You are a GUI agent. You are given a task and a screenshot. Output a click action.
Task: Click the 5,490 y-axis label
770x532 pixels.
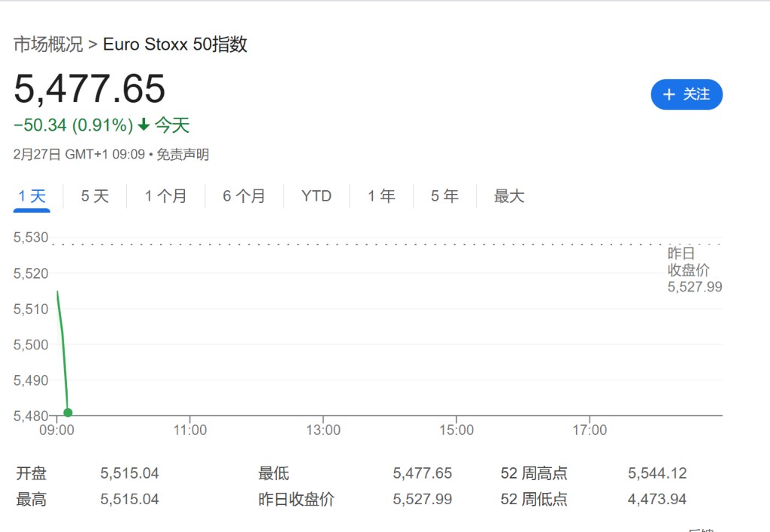tap(31, 380)
